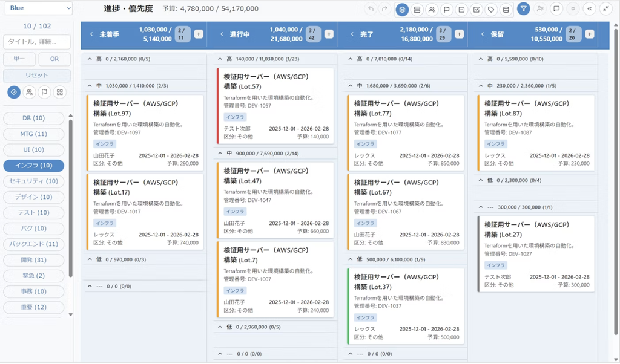Select the people filter icon in sidebar
This screenshot has height=364, width=620.
[29, 92]
